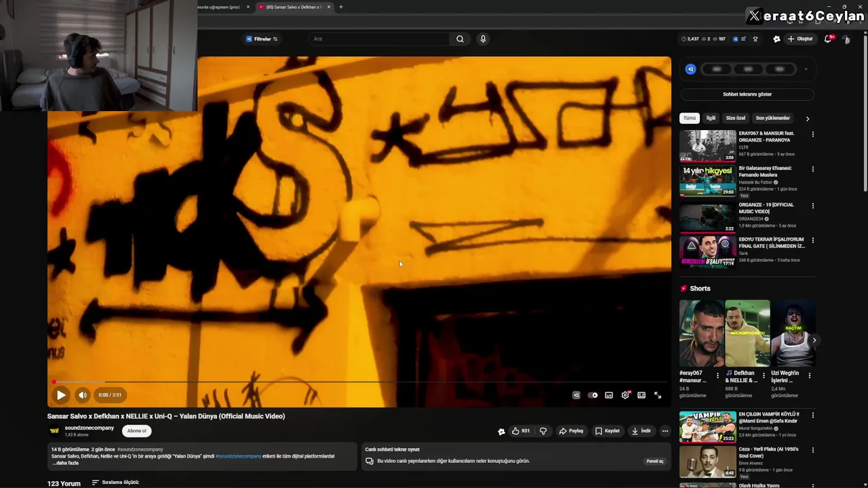Click sparkle AI icon beside Oluştur

pyautogui.click(x=776, y=39)
